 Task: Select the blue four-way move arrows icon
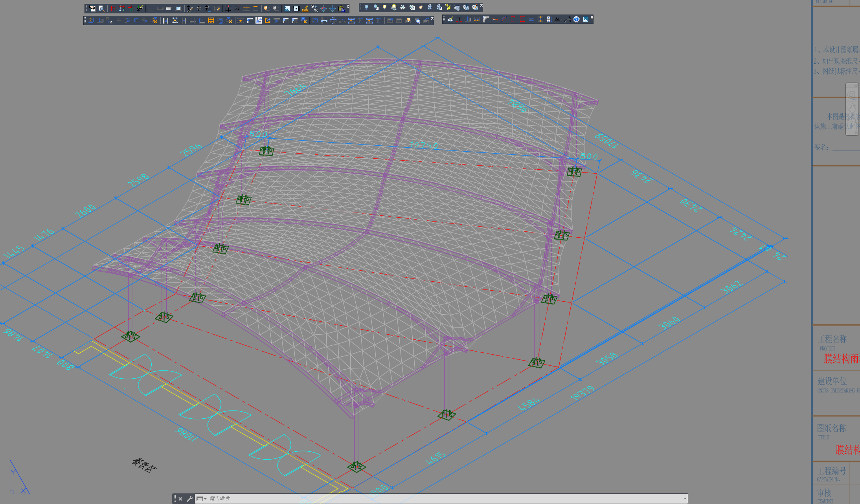pos(333,8)
